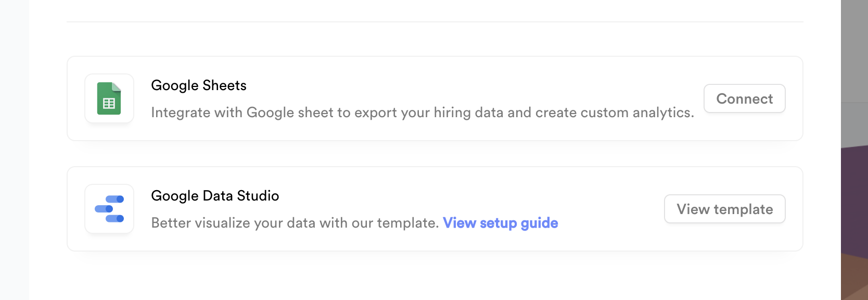Click the 'Better visualize your data' description
This screenshot has width=868, height=300.
(x=295, y=223)
